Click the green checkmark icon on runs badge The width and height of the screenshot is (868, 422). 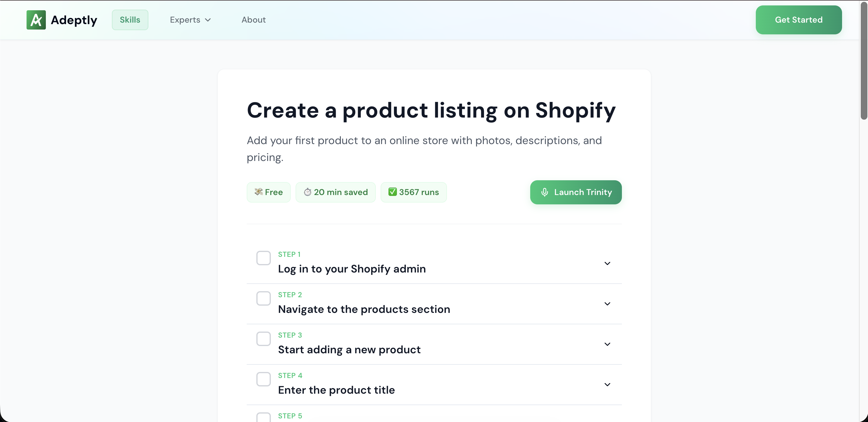point(392,192)
